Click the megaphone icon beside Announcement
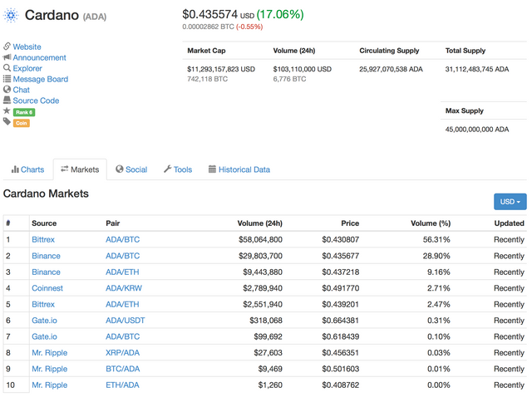The width and height of the screenshot is (532, 397). (7, 57)
